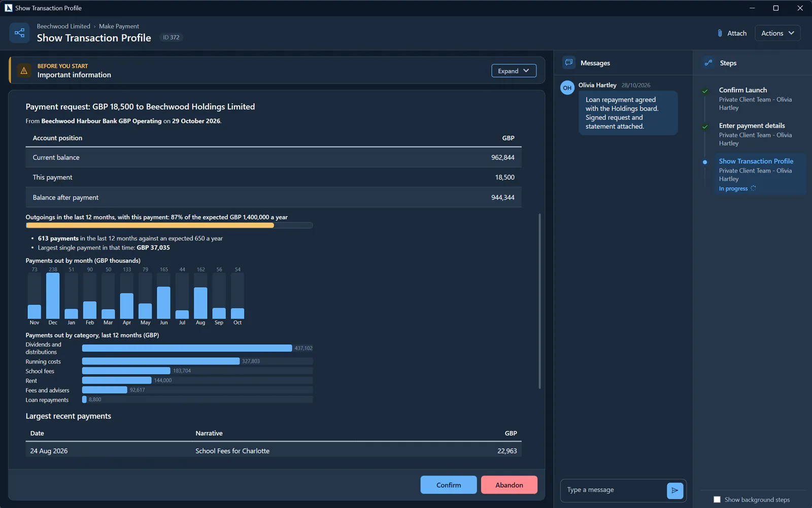Enable Show background steps checkbox

pos(717,499)
